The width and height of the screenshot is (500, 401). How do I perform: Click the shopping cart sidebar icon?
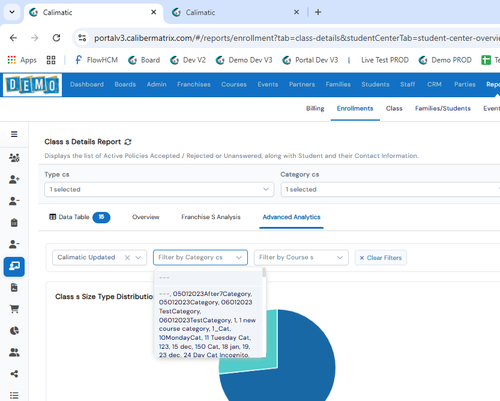point(14,309)
